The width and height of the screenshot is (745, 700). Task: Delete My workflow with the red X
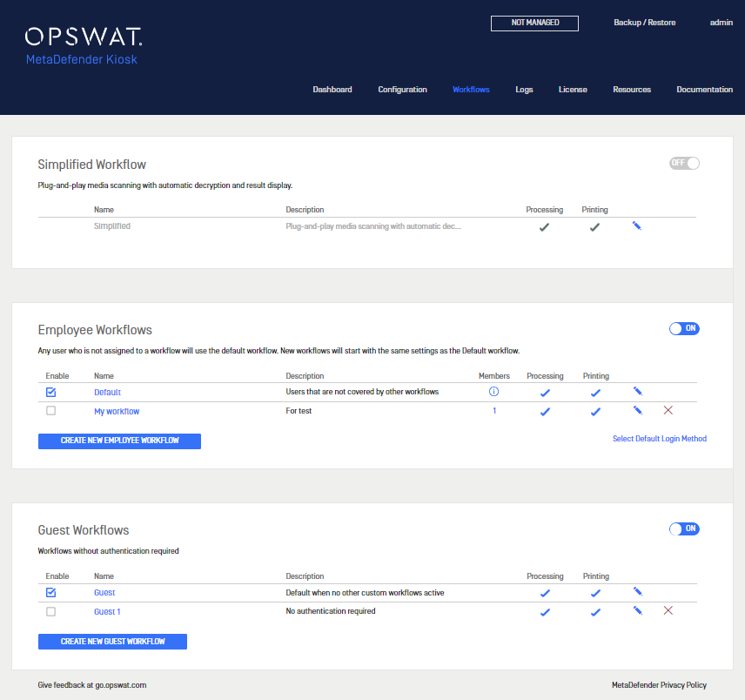coord(668,410)
